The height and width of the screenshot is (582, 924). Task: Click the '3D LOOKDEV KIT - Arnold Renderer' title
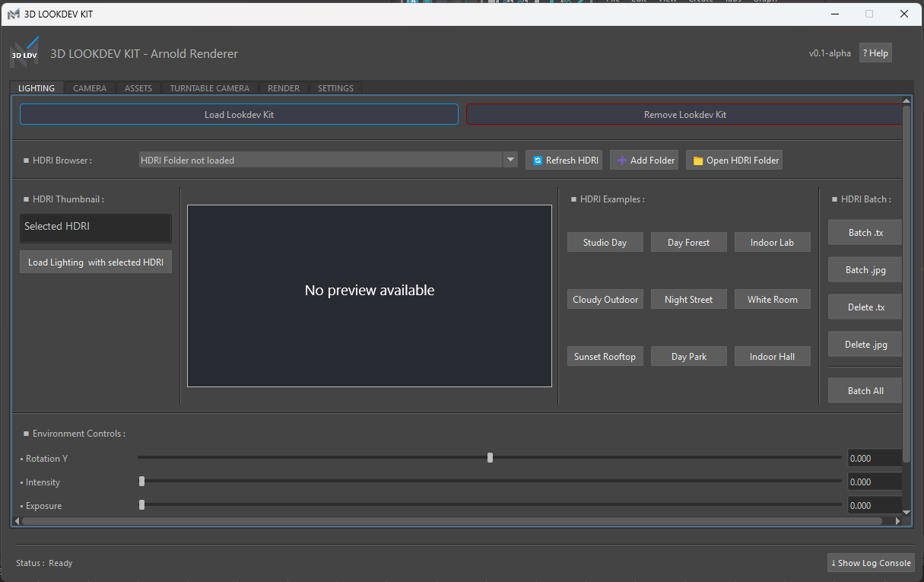(x=144, y=53)
